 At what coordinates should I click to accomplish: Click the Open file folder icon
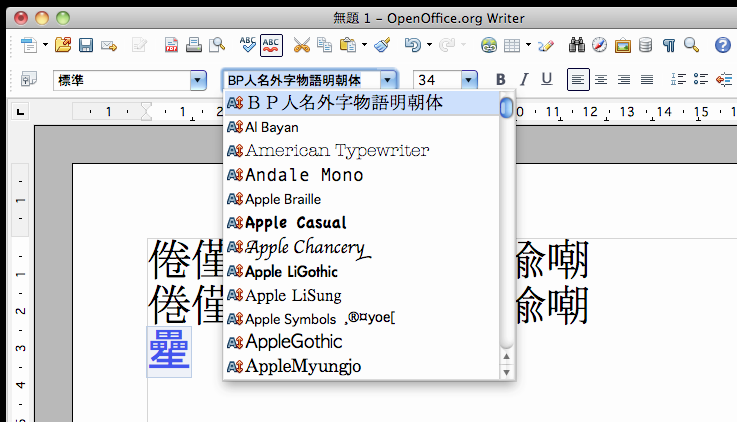[63, 45]
